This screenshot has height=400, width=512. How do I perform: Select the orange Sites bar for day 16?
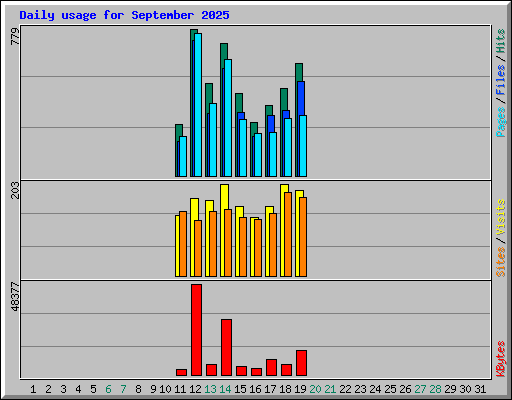point(258,248)
